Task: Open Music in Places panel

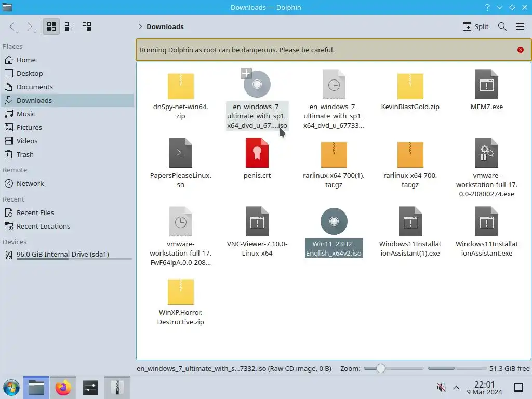Action: coord(67,114)
